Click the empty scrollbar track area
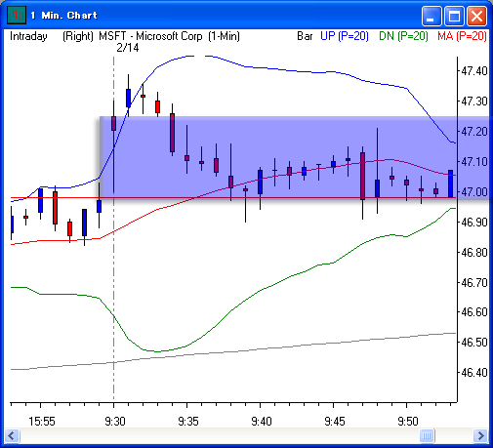 pos(220,435)
